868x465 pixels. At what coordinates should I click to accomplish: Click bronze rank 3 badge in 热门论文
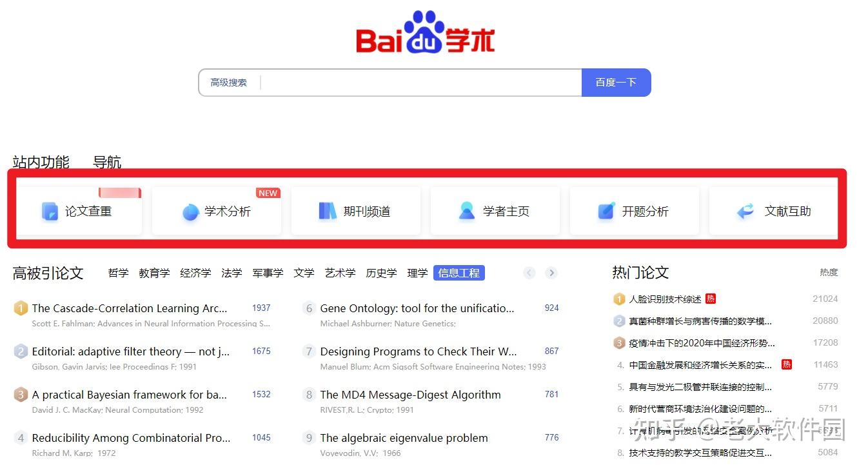[619, 343]
